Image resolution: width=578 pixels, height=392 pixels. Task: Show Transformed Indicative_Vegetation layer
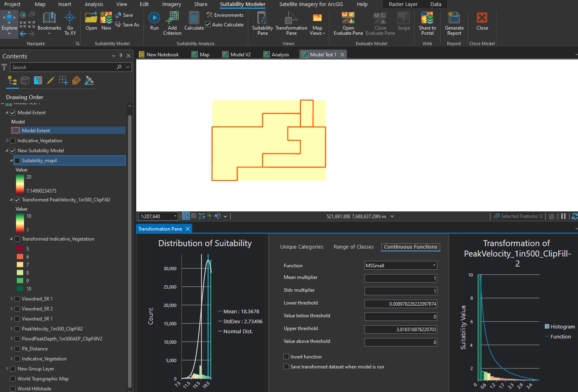click(17, 239)
